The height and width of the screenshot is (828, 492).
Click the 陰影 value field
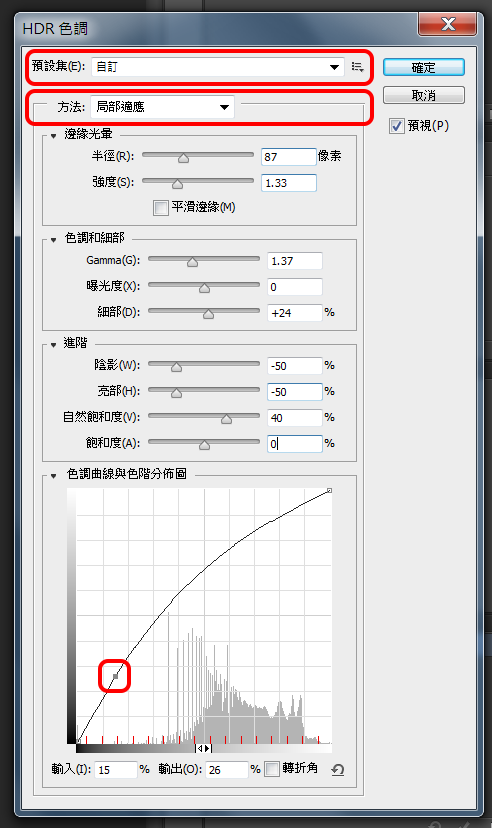click(295, 365)
